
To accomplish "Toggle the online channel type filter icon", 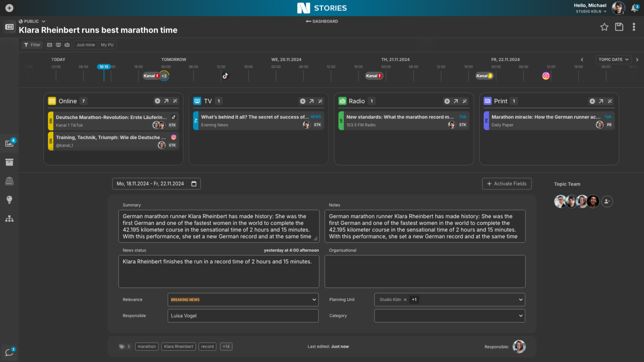I will [x=49, y=45].
